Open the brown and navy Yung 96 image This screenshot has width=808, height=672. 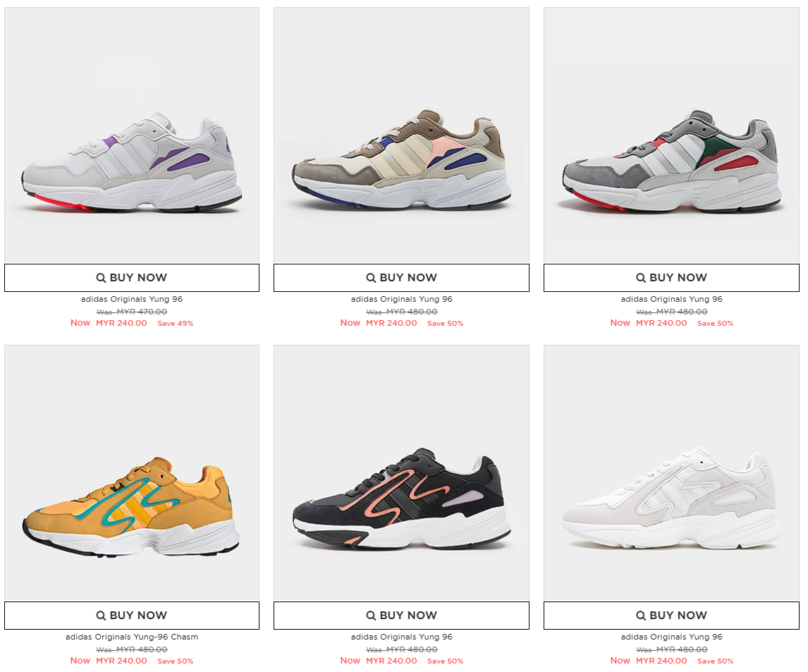401,135
